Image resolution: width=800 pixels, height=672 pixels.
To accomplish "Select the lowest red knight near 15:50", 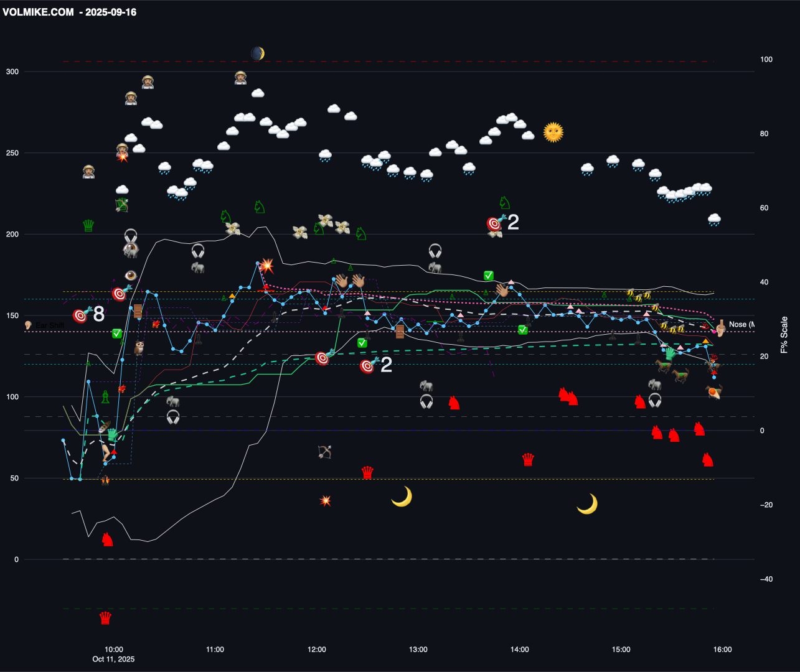I will click(708, 460).
